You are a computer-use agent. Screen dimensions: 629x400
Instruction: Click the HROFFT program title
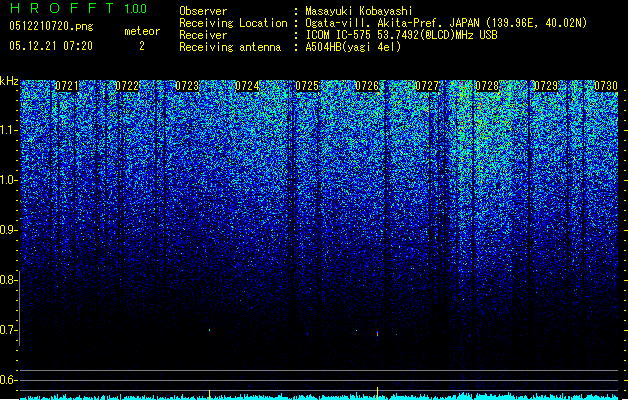click(62, 8)
